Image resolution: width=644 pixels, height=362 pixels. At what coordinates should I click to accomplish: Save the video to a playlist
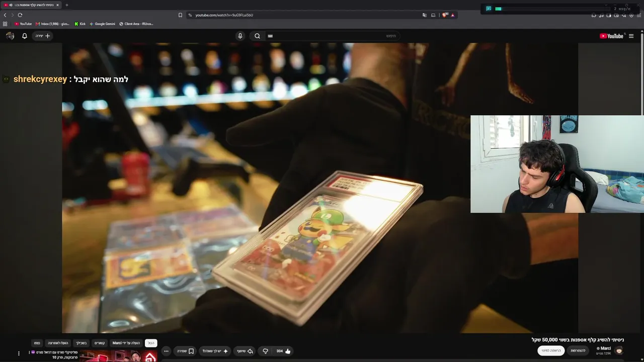tap(185, 351)
